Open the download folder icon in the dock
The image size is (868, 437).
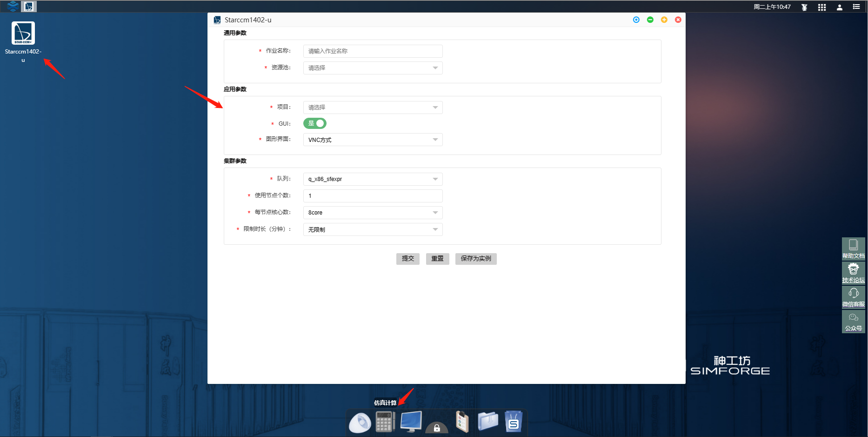pyautogui.click(x=488, y=421)
